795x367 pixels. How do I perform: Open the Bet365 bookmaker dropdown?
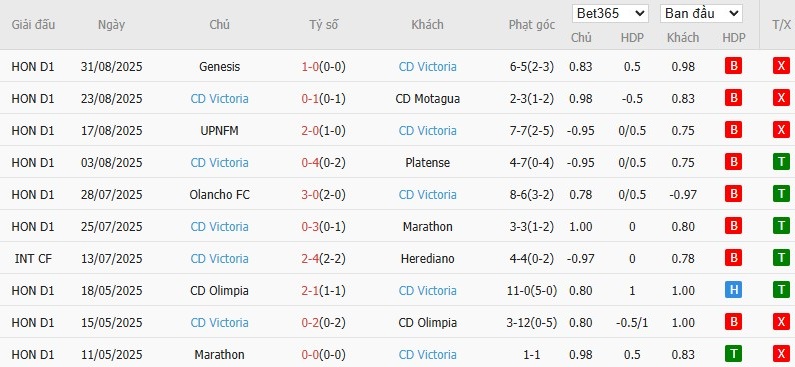610,14
